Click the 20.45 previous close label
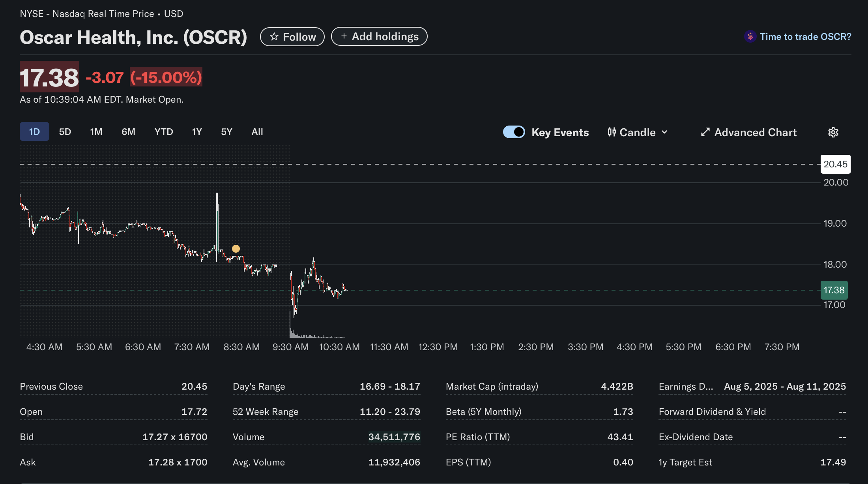 click(x=836, y=164)
